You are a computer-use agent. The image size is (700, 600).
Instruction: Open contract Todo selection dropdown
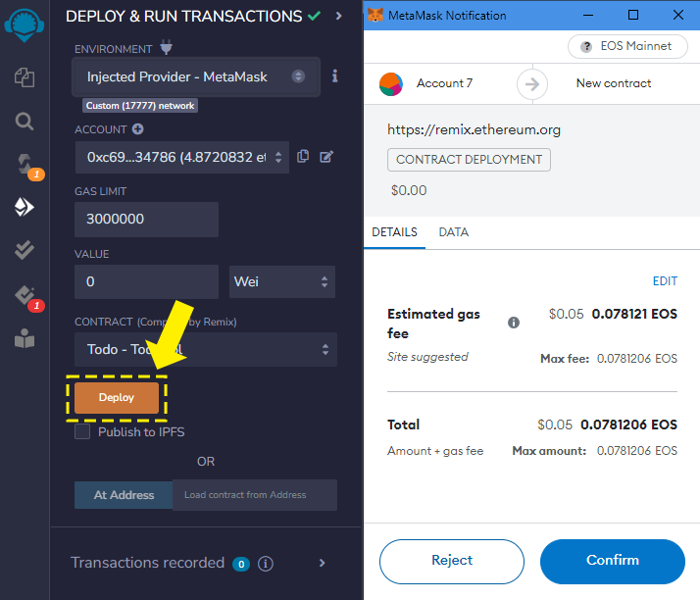[x=206, y=349]
